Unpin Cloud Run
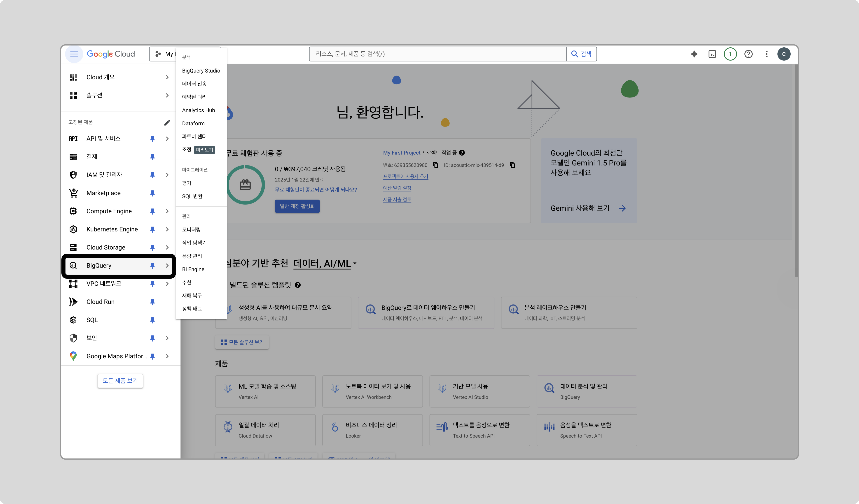 152,302
